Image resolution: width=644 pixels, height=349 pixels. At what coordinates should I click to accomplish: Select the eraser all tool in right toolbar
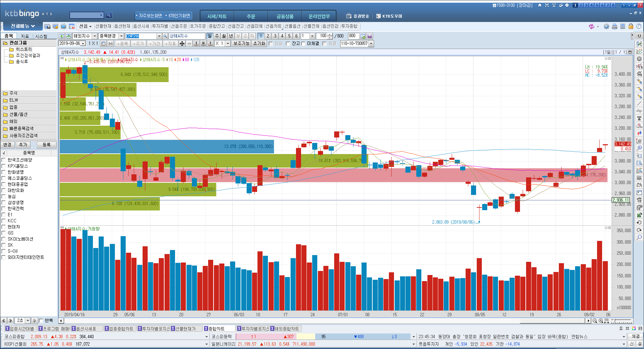639,126
